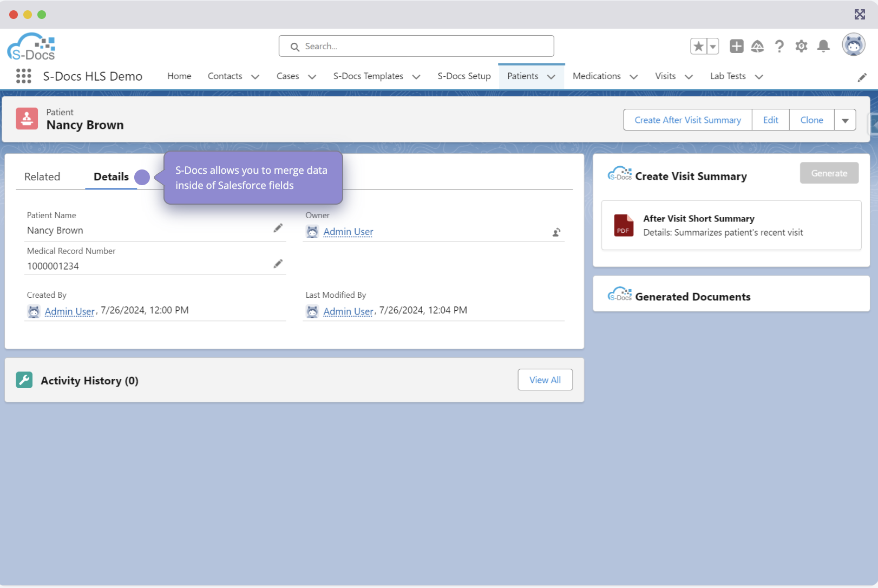Open the S-Docs Setup tab

464,76
